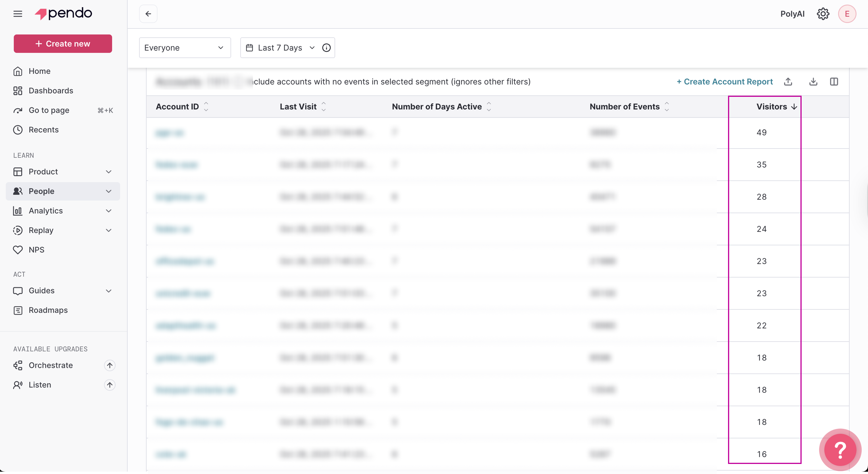This screenshot has width=868, height=474.
Task: Click the Create Account Report link
Action: [725, 82]
